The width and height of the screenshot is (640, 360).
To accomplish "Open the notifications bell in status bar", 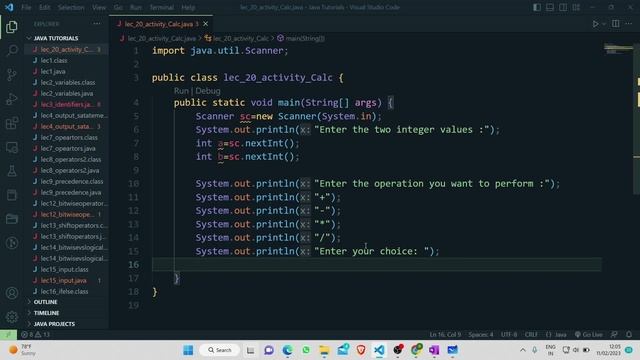I will (629, 334).
